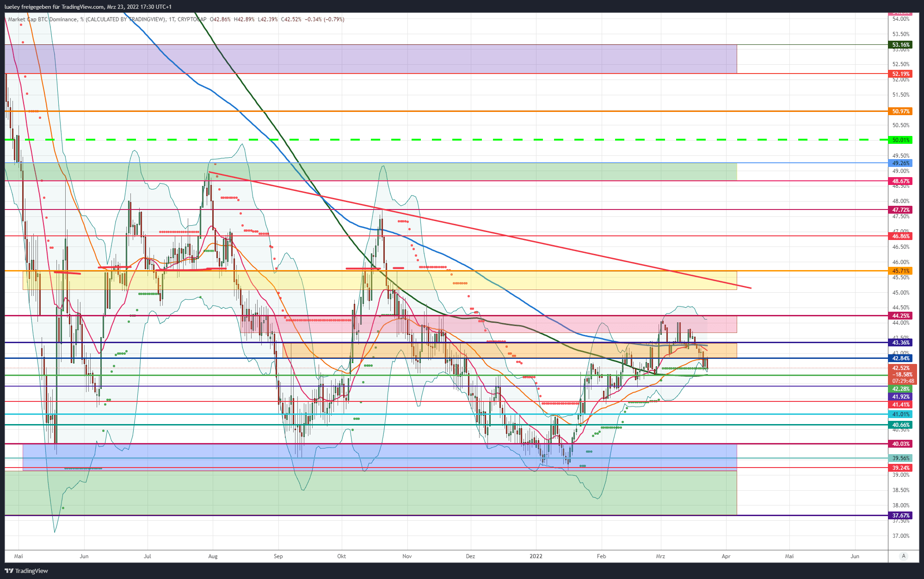Click the 'Nov' label on the time axis
This screenshot has width=924, height=579.
tap(407, 556)
